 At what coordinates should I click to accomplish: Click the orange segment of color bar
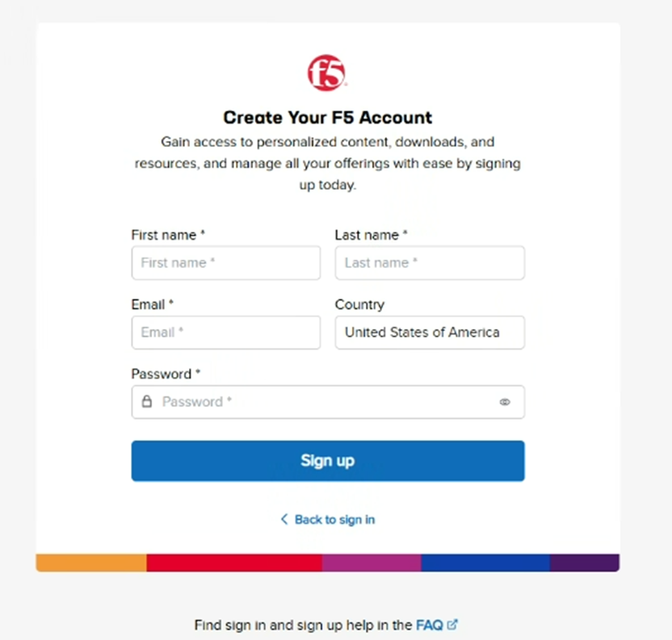pos(91,563)
